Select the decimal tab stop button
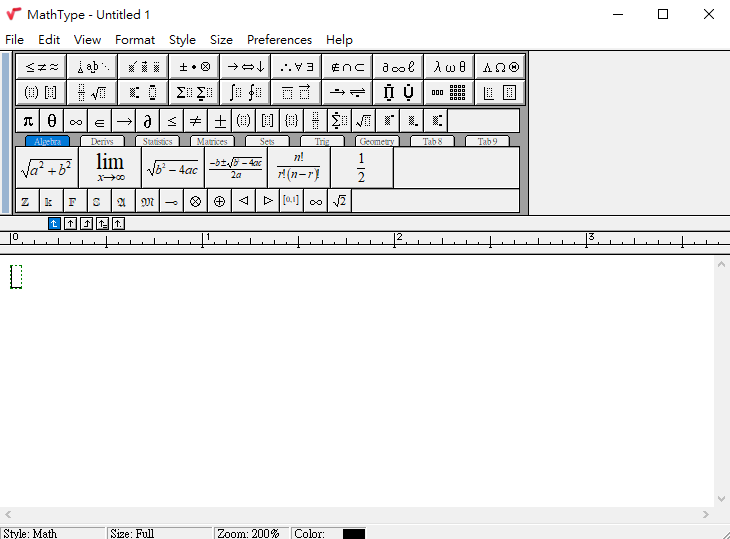The image size is (730, 539). [119, 224]
